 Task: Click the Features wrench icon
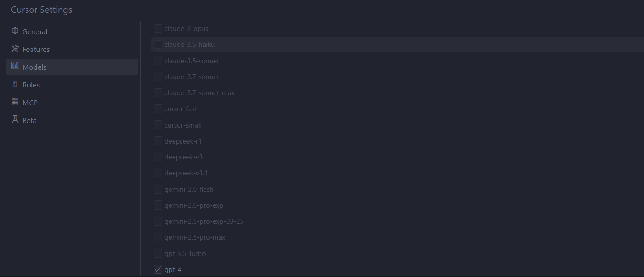[15, 49]
